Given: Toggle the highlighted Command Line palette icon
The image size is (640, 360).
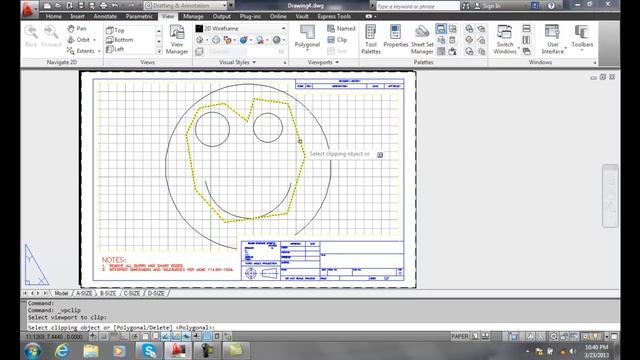Looking at the screenshot, I should click(x=441, y=29).
